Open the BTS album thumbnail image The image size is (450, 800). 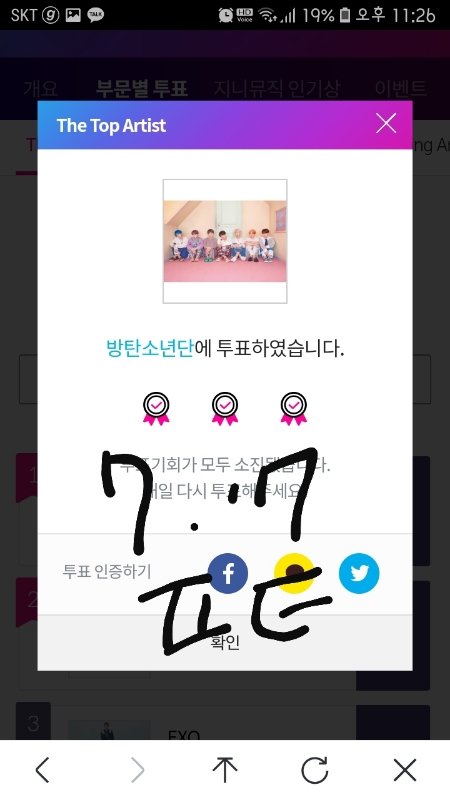click(x=225, y=241)
